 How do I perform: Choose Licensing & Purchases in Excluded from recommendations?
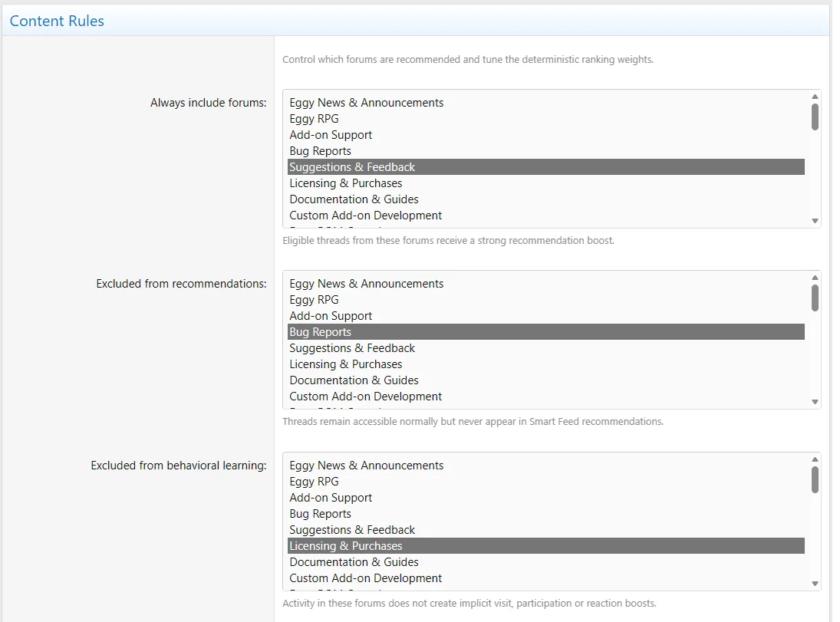tap(546, 364)
